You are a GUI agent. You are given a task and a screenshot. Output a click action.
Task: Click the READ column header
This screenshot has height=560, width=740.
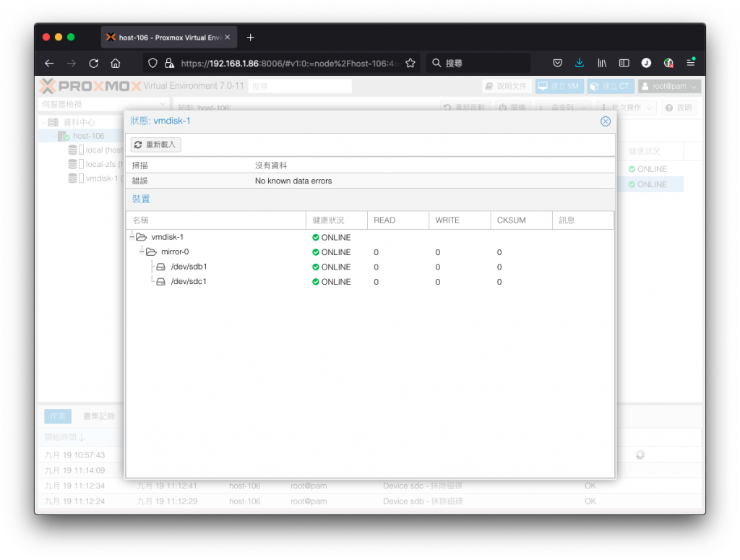pyautogui.click(x=398, y=220)
